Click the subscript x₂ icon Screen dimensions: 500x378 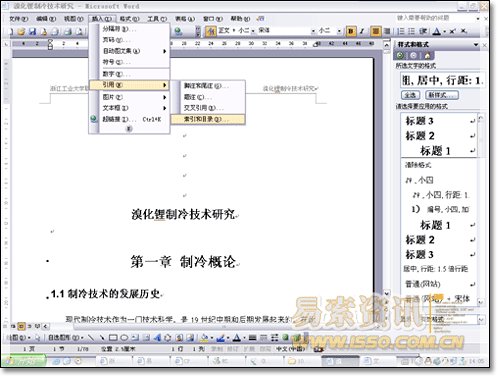click(464, 31)
